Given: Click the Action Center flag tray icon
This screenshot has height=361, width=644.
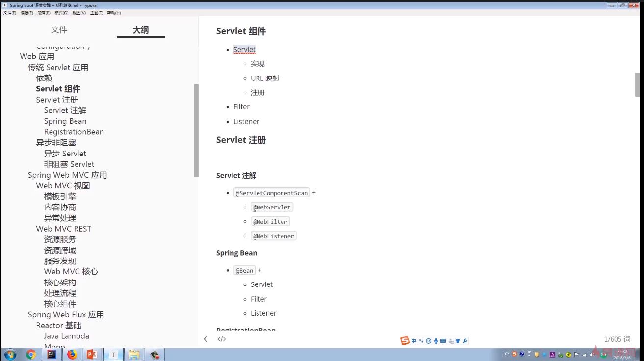Looking at the screenshot, I should coord(576,354).
